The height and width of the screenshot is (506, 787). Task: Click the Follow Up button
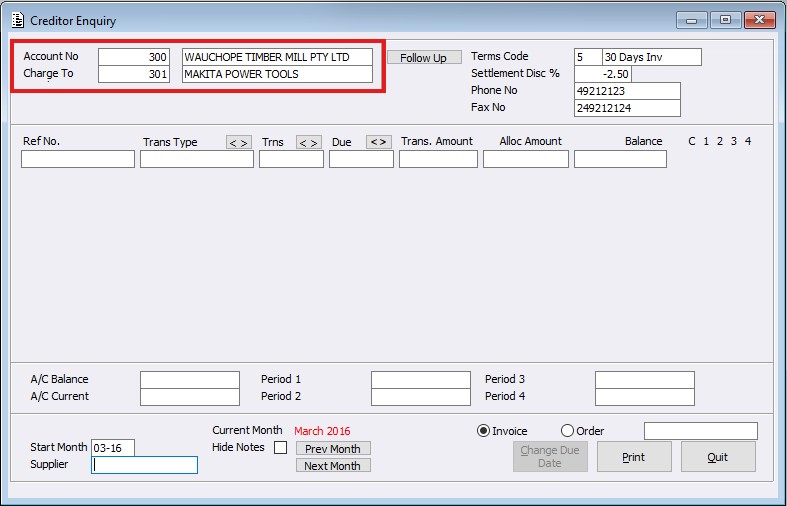(x=423, y=58)
